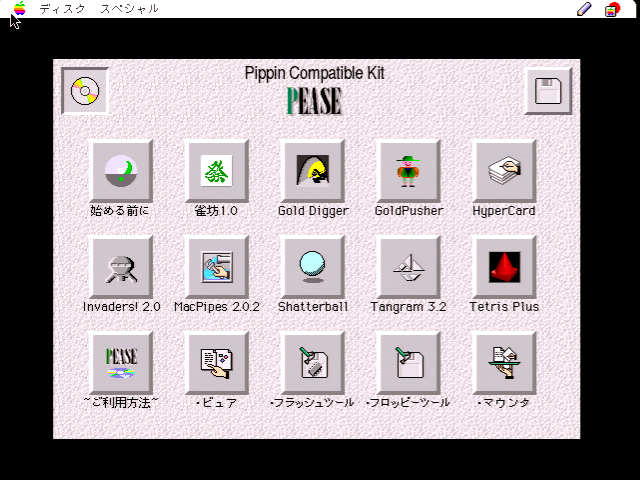Open the ご利用方法 PEASE guide icon
This screenshot has width=640, height=480.
click(121, 363)
